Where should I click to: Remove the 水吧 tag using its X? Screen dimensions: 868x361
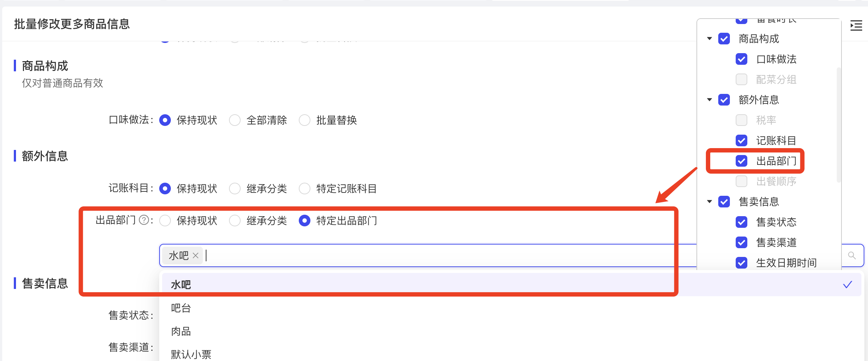(196, 255)
